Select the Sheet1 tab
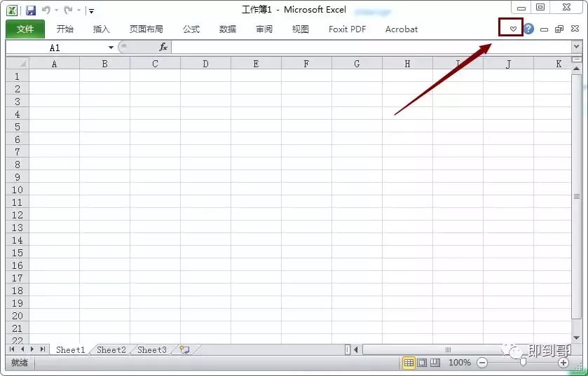This screenshot has height=376, width=588. [71, 350]
